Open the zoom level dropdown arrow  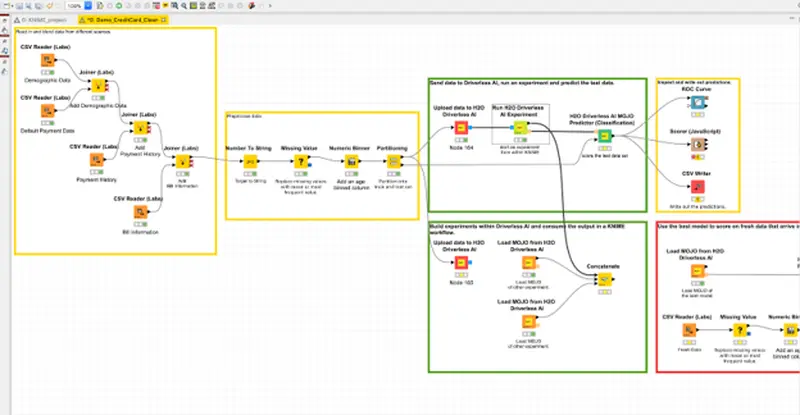tap(88, 6)
